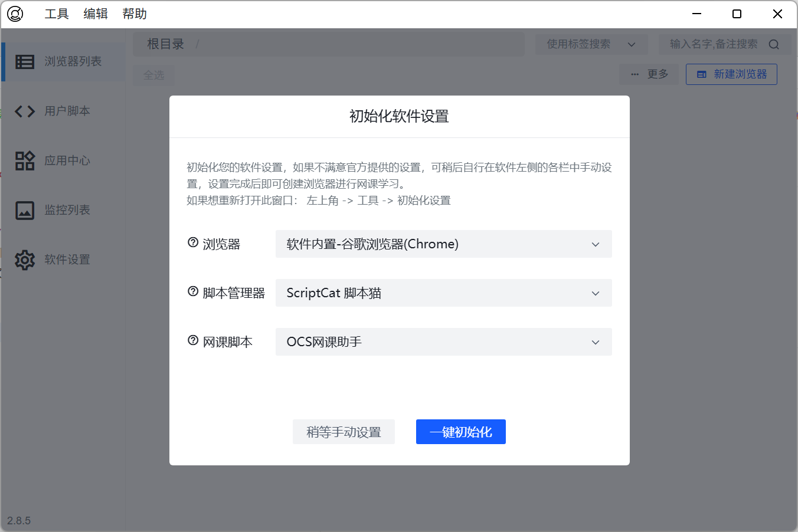Click the 初始化软件设置 dialog title
The image size is (798, 532).
(399, 116)
